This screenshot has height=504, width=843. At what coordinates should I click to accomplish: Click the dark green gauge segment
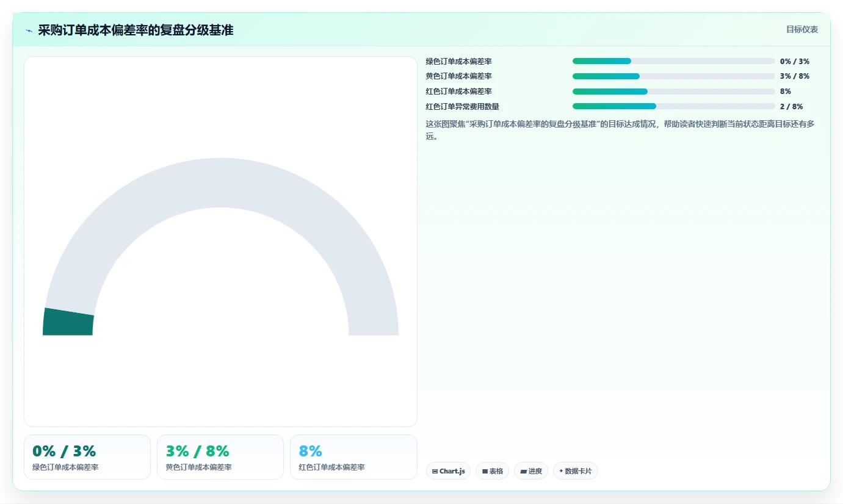pyautogui.click(x=68, y=322)
